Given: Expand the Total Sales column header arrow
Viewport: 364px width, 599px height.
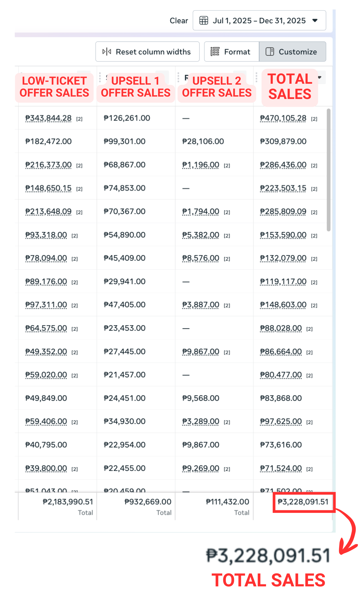Looking at the screenshot, I should tap(320, 77).
